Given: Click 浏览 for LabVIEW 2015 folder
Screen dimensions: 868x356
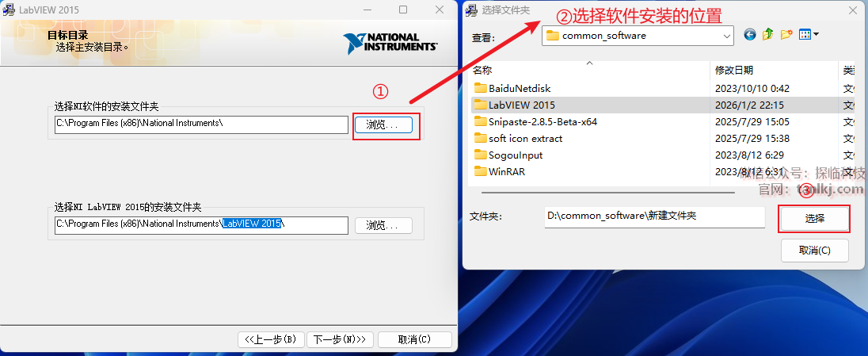Looking at the screenshot, I should [x=383, y=226].
